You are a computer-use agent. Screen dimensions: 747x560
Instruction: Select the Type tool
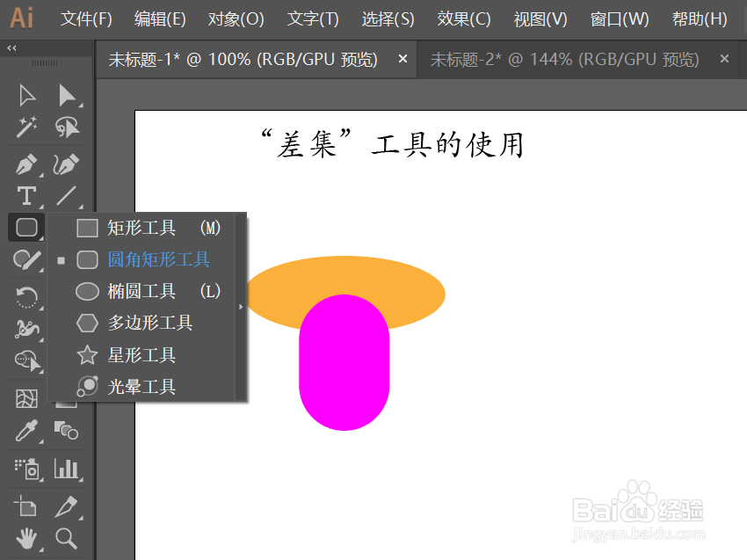pos(26,196)
